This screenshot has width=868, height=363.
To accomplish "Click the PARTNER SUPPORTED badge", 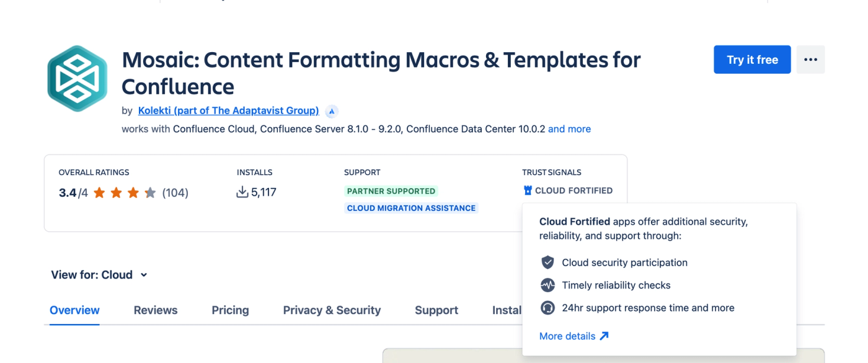I will coord(391,191).
